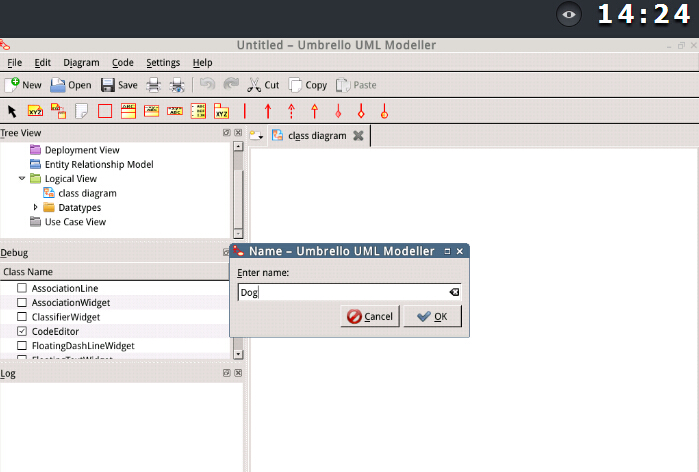Select the Generalization arrow tool
Viewport: 699px width, 472px height.
315,111
